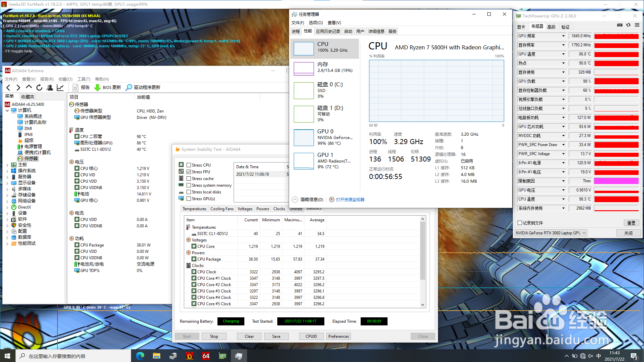Open the 热点 sensor dropdown in GPU-Z
The width and height of the screenshot is (644, 362).
pos(563,63)
